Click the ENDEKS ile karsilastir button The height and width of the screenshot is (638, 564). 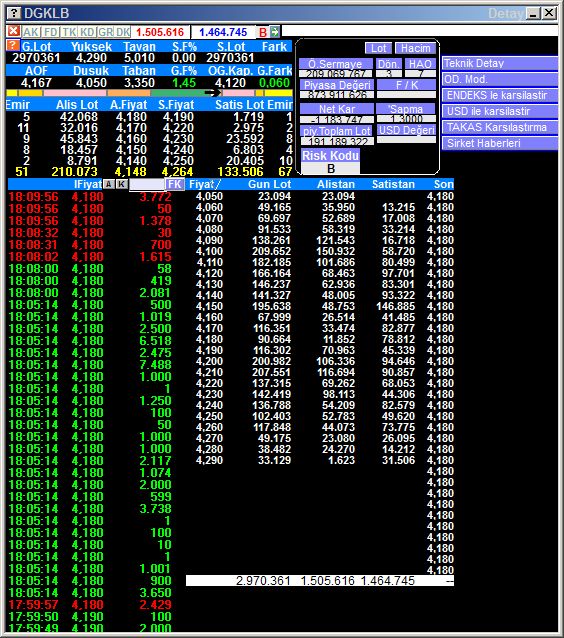click(499, 95)
